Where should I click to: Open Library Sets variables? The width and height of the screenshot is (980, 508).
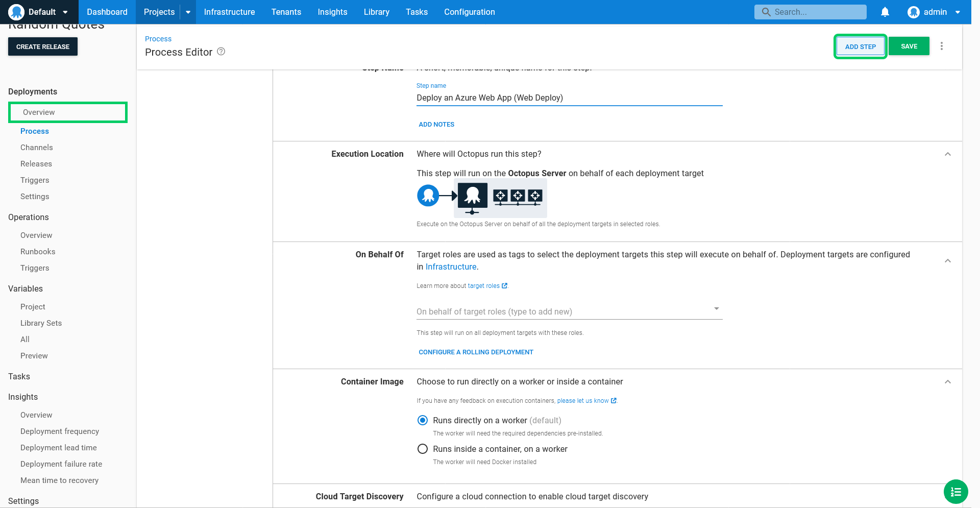[x=41, y=323]
